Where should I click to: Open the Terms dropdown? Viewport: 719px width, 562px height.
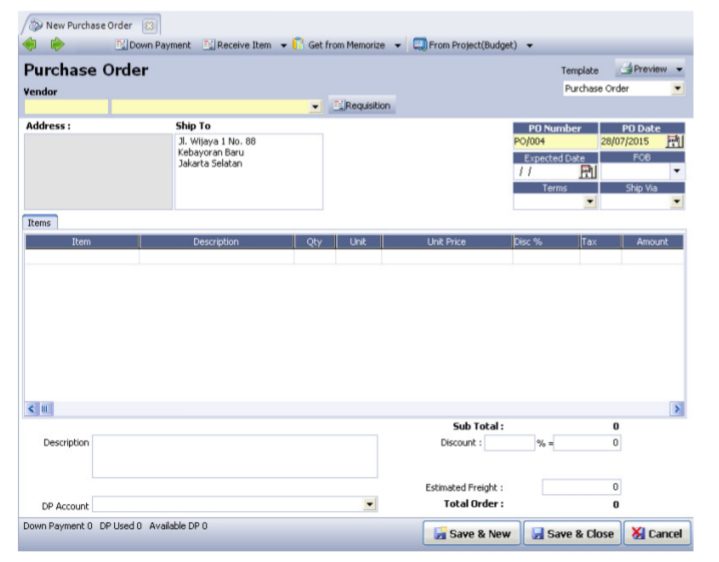click(x=590, y=202)
